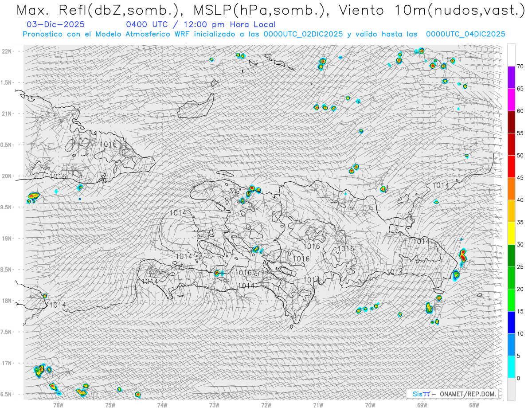The image size is (532, 411).
Task: Click the '18N' latitude label
Action: pyautogui.click(x=7, y=301)
